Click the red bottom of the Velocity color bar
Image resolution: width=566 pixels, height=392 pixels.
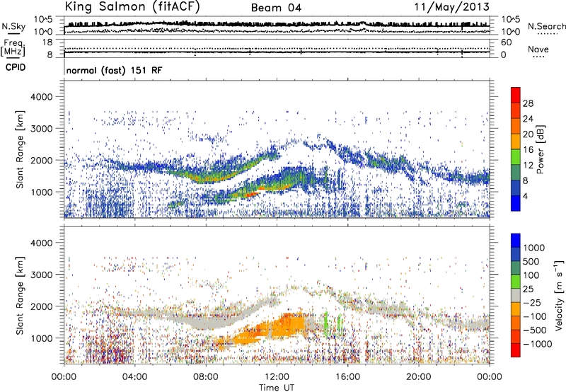pos(516,350)
